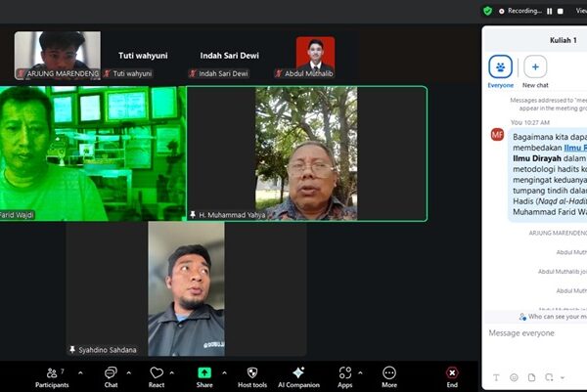
Task: Select H. Muhammad Yahya video tile
Action: (x=307, y=153)
